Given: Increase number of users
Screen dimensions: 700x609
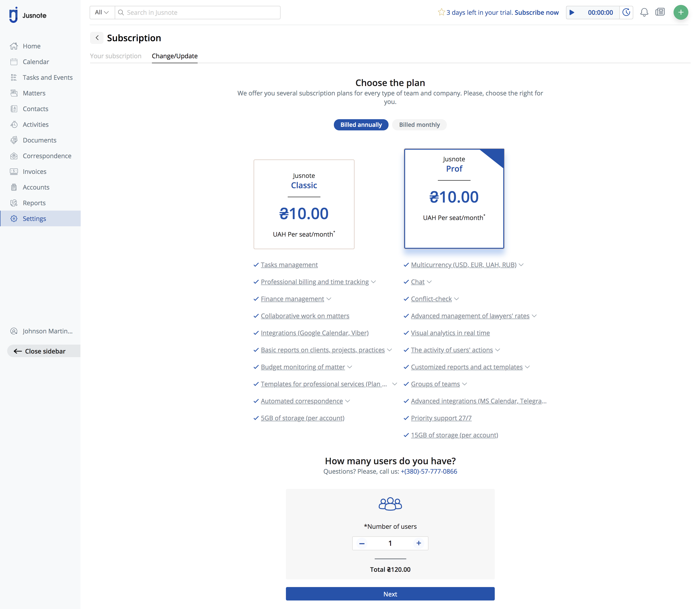Looking at the screenshot, I should (419, 543).
